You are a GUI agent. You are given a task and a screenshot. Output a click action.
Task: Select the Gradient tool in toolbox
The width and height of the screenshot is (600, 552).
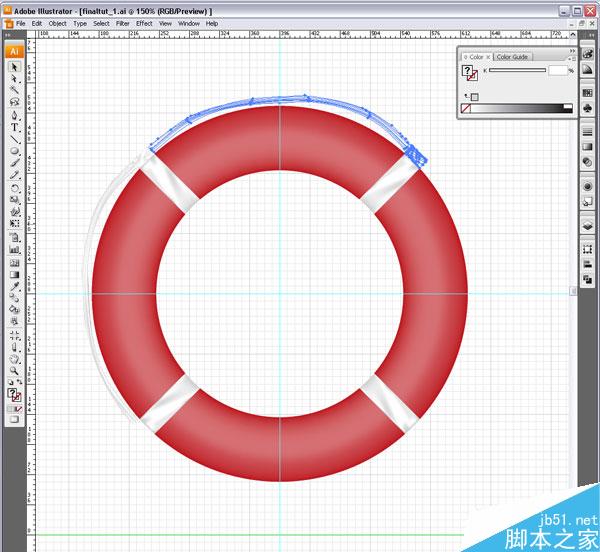coord(14,275)
